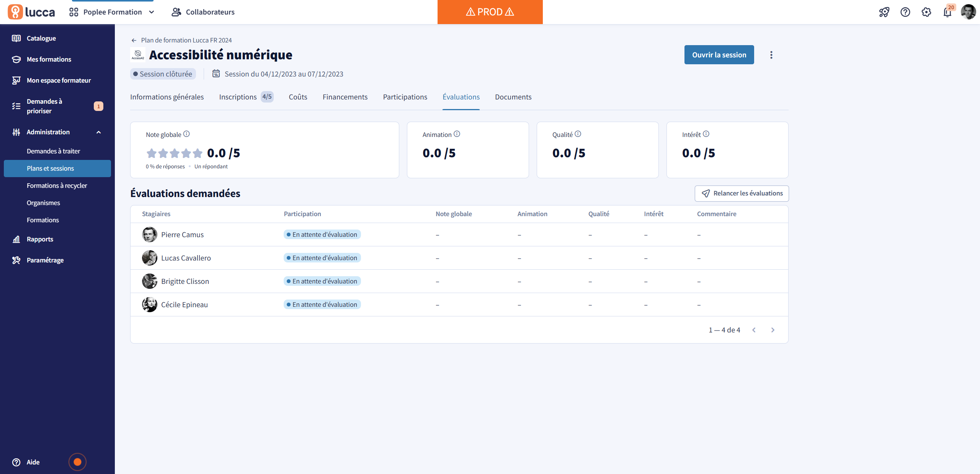Click the Lucca logo

click(31, 12)
